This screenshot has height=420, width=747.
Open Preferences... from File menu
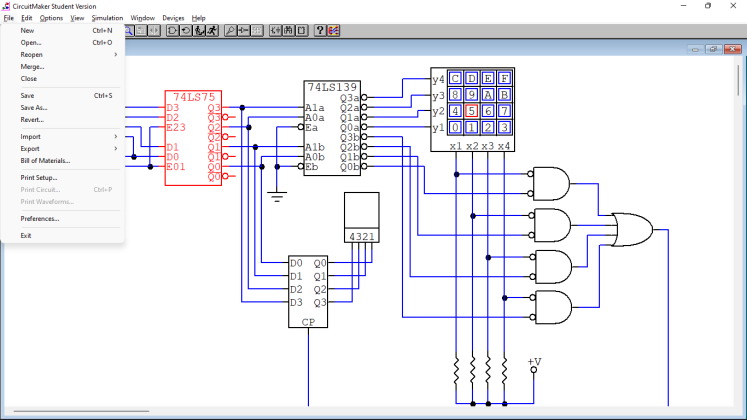click(62, 219)
